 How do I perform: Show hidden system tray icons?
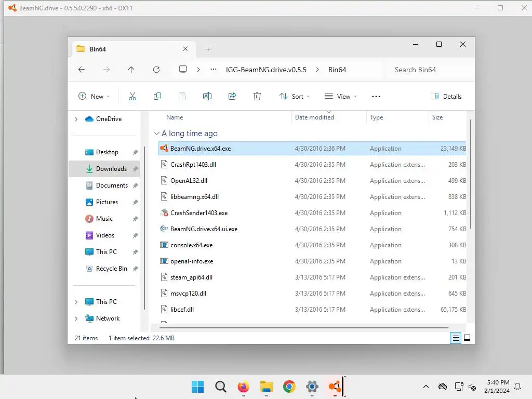coord(426,387)
